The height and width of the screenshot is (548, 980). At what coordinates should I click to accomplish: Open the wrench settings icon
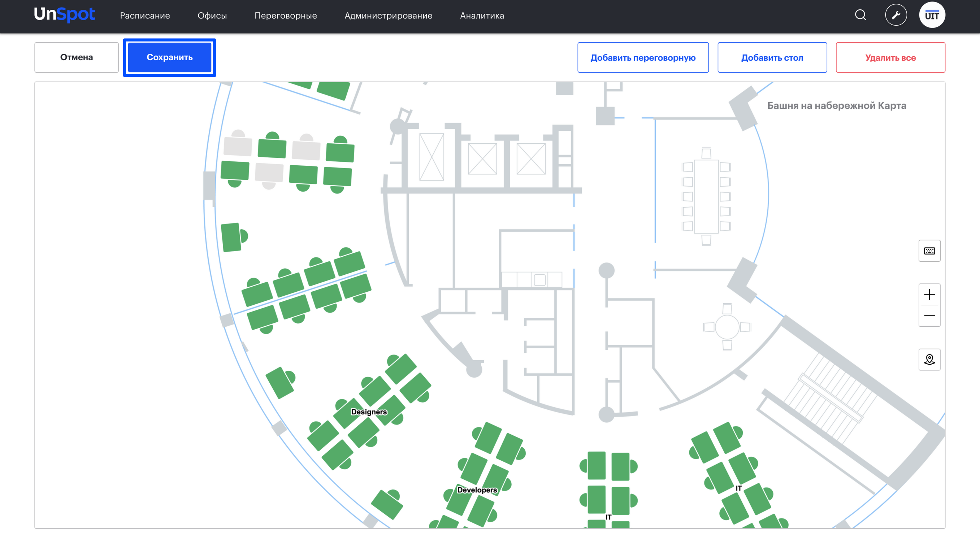pyautogui.click(x=896, y=15)
